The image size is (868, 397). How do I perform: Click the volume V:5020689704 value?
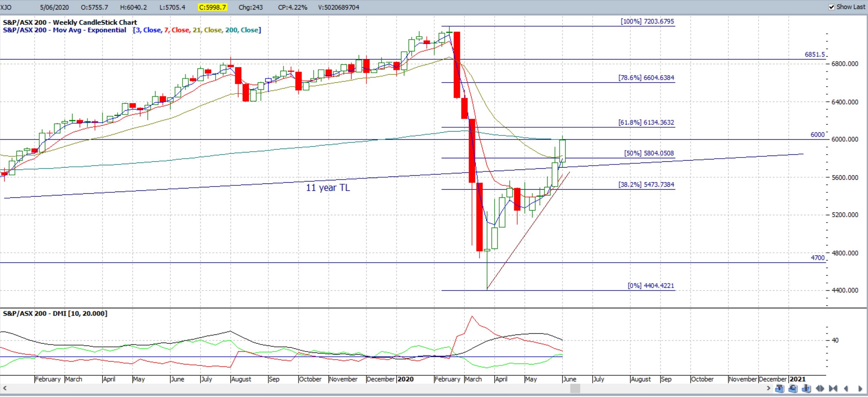pos(339,7)
